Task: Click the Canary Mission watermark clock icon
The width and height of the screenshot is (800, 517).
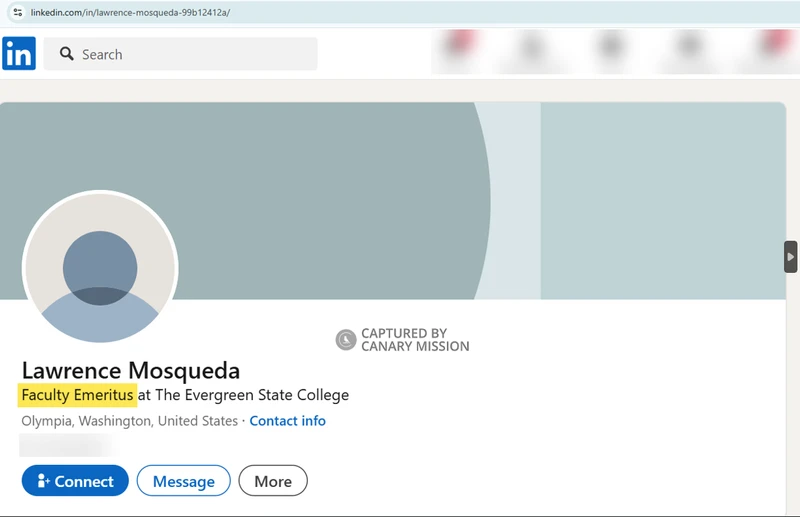Action: (345, 340)
